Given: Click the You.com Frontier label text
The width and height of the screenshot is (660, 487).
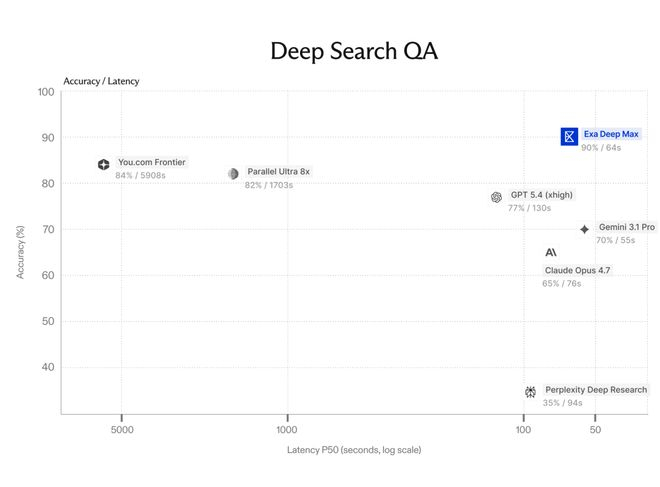Looking at the screenshot, I should (x=152, y=162).
